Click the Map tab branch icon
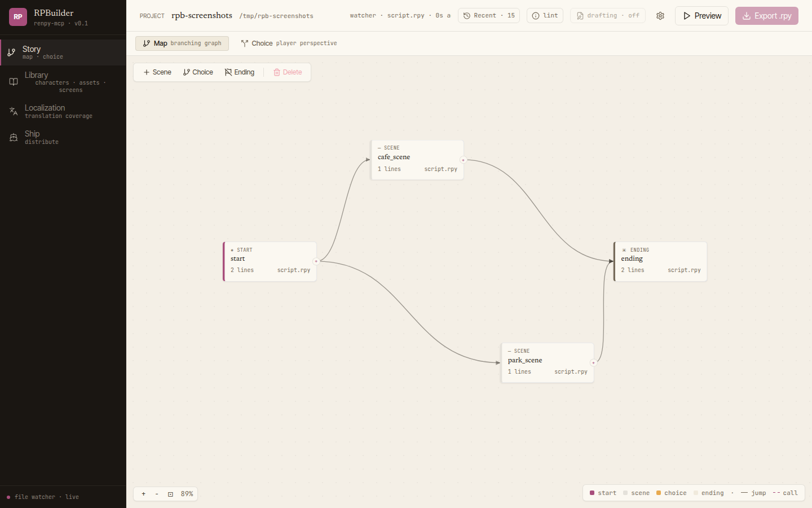812x508 pixels. point(147,43)
